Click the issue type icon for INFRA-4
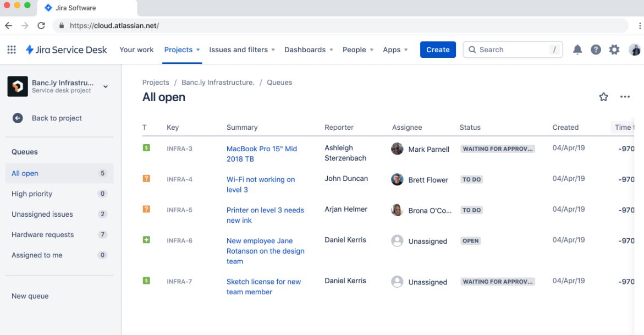The image size is (644, 335). [x=146, y=178]
